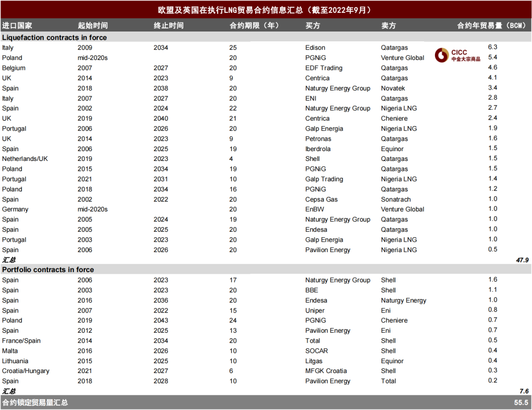Select the buyer 'Uniper'
Screen dimensions: 532x410
click(x=315, y=311)
